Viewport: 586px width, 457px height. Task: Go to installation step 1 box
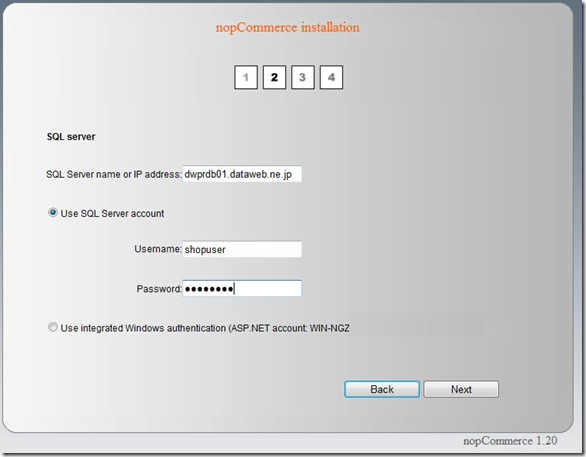click(246, 77)
